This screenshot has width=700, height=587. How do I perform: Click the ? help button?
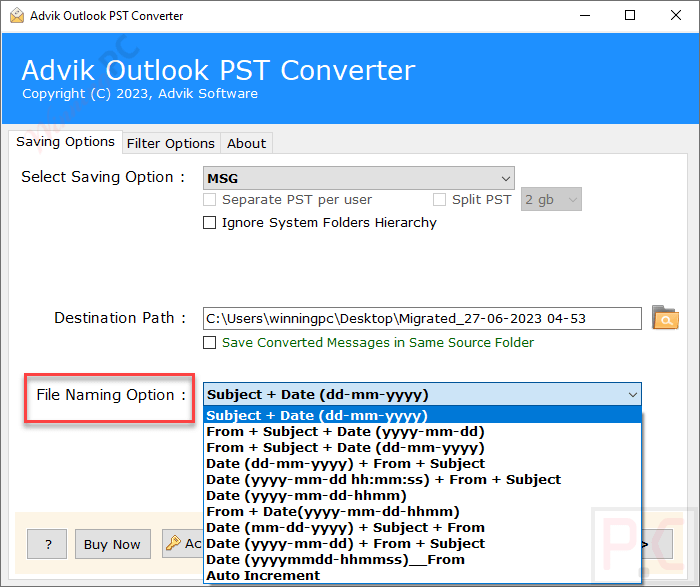point(47,544)
